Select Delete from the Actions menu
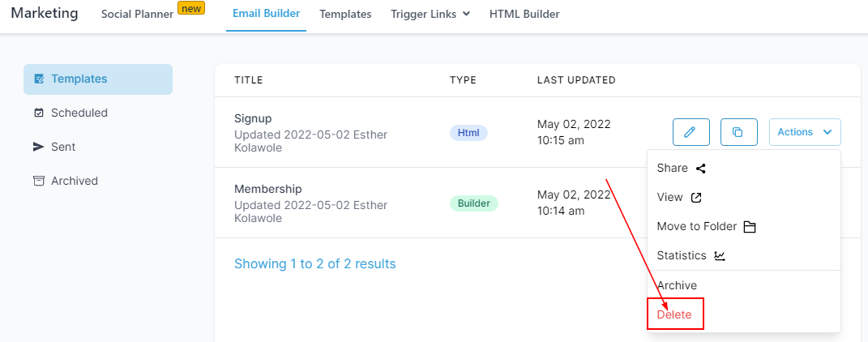Screen dimensions: 868x342 [674, 314]
